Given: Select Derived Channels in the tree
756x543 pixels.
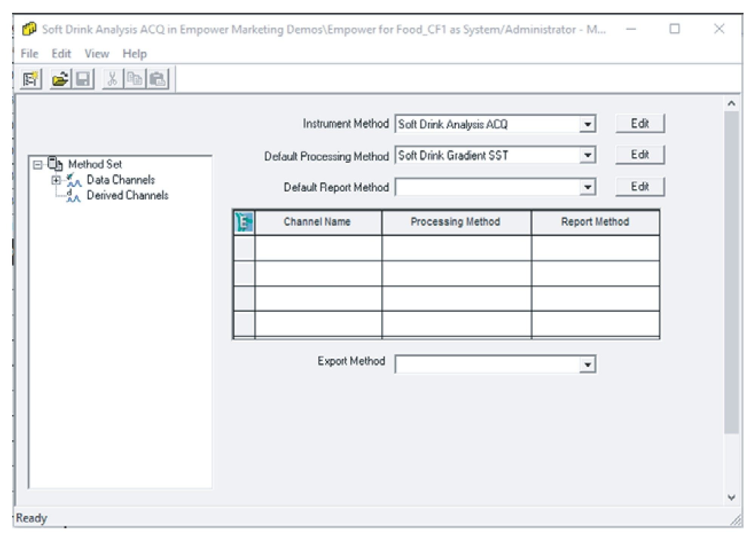Looking at the screenshot, I should 127,195.
